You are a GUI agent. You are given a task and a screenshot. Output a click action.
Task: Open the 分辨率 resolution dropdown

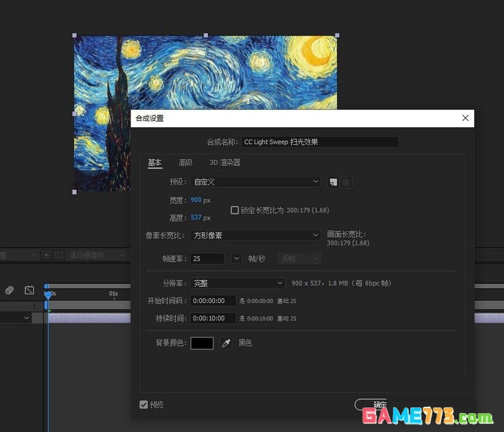pos(238,283)
